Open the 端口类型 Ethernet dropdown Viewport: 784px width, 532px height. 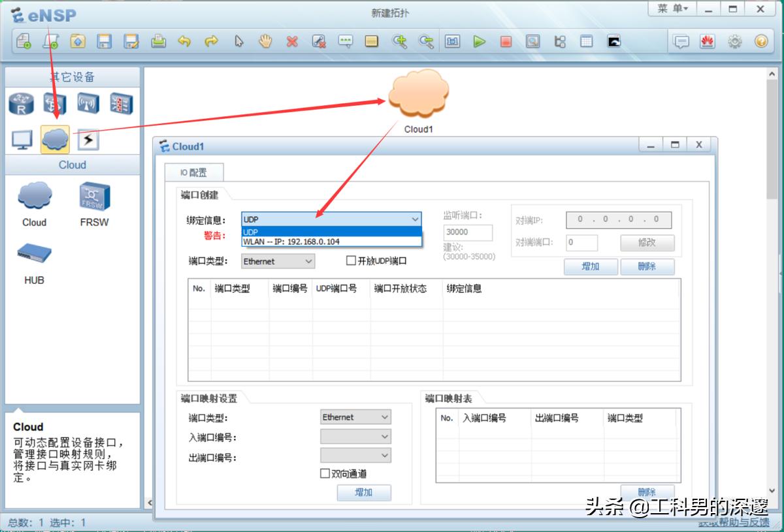277,260
